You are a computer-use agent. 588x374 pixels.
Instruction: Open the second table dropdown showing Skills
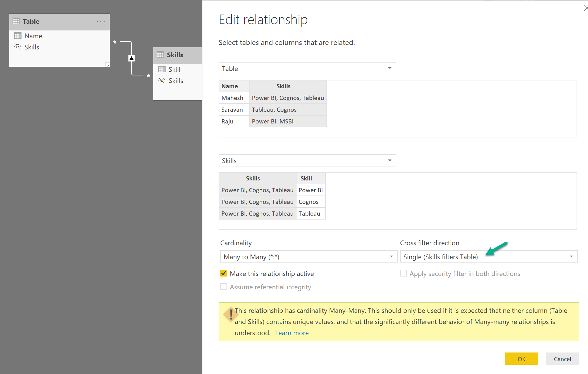(x=307, y=160)
